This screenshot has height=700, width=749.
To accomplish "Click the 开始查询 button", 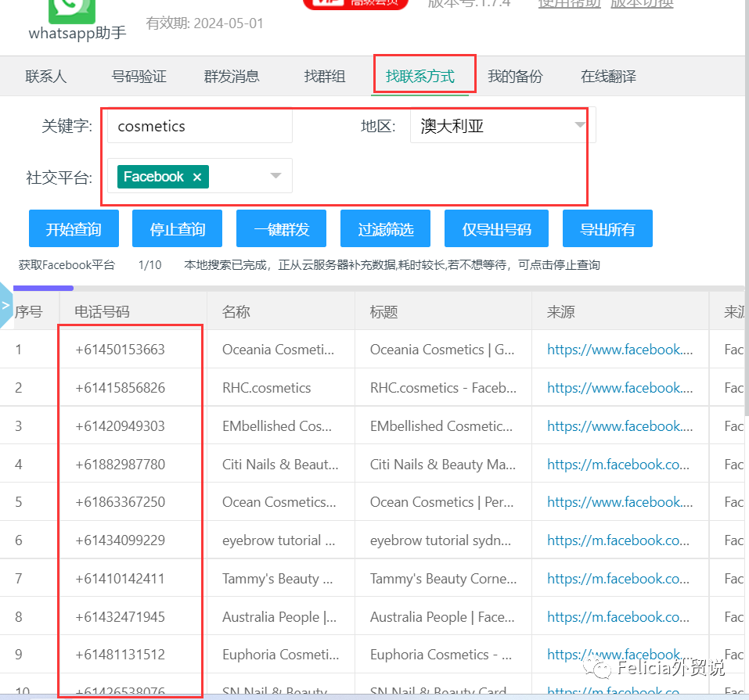I will 74,228.
